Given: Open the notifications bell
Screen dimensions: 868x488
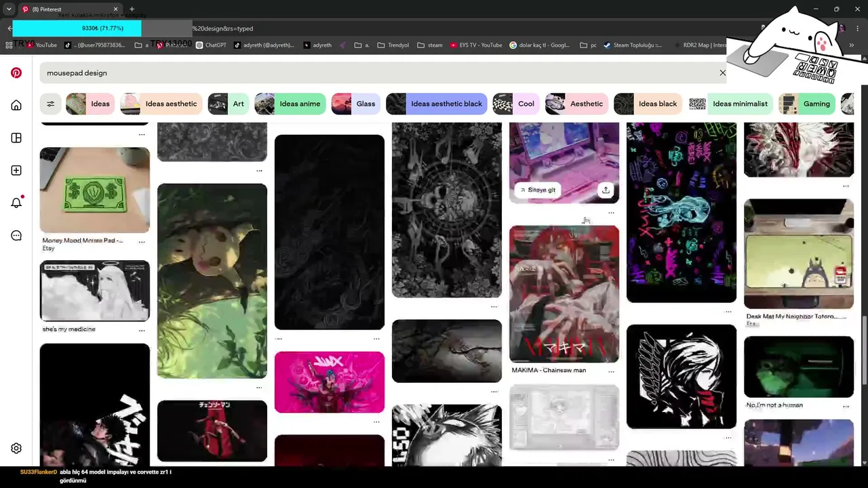Looking at the screenshot, I should pos(16,203).
